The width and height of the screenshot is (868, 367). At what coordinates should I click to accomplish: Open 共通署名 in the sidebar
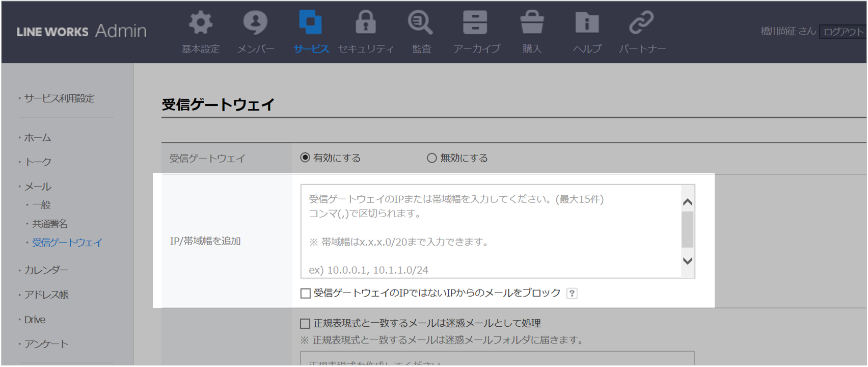[x=50, y=224]
